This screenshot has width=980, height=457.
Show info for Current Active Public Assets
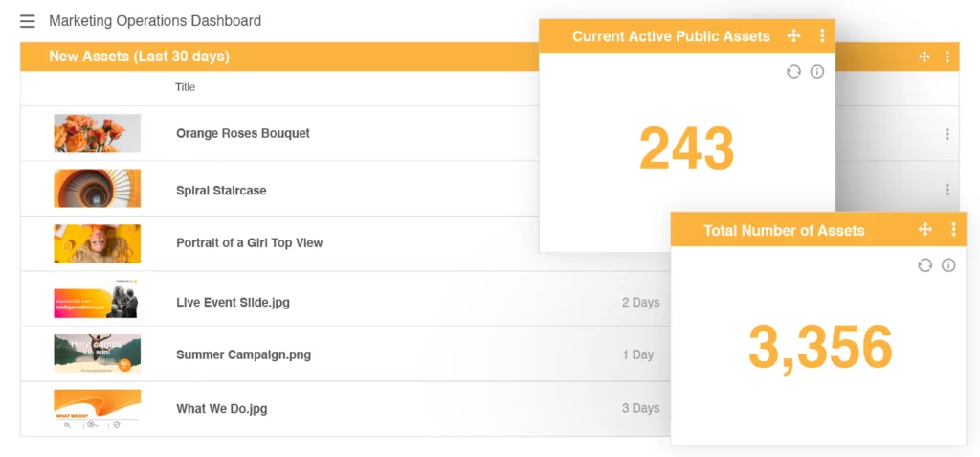pyautogui.click(x=817, y=72)
